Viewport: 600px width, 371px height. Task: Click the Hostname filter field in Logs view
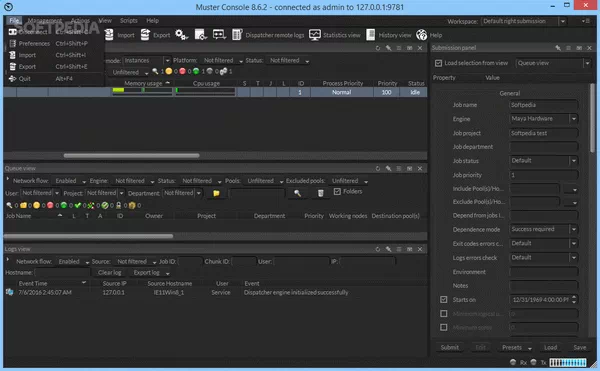[x=62, y=272]
